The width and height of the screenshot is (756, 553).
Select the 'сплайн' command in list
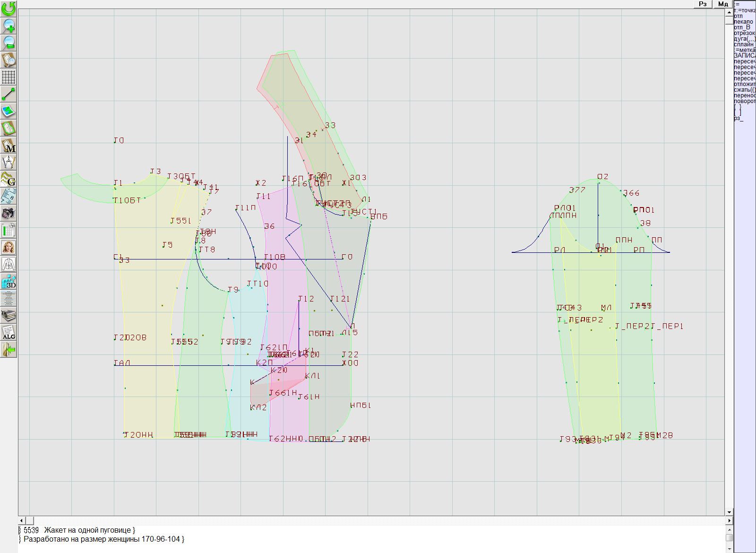[744, 44]
